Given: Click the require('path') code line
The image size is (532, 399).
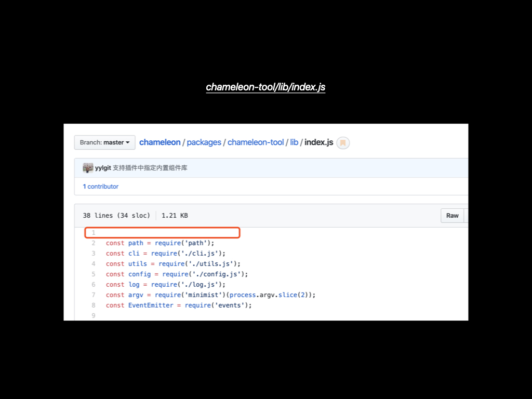Looking at the screenshot, I should [160, 243].
